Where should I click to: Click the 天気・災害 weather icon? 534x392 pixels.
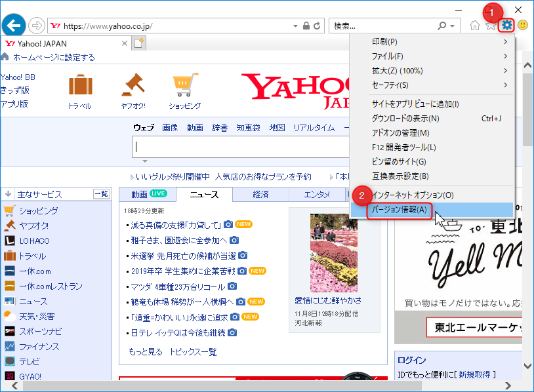(10, 317)
